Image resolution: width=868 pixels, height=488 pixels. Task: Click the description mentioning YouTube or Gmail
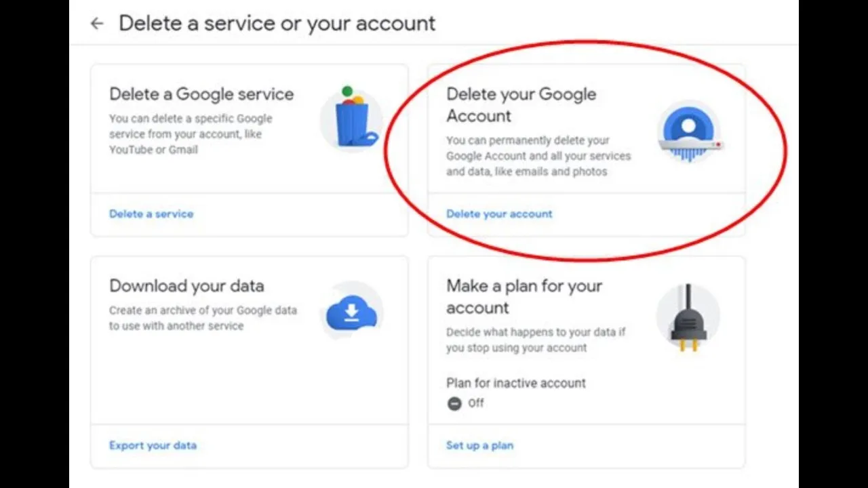point(191,134)
